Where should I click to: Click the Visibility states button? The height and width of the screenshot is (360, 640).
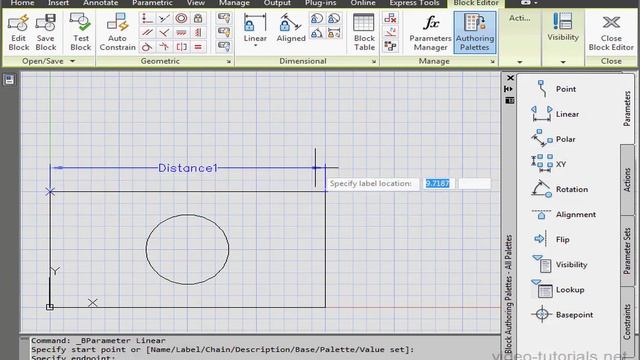point(563,27)
